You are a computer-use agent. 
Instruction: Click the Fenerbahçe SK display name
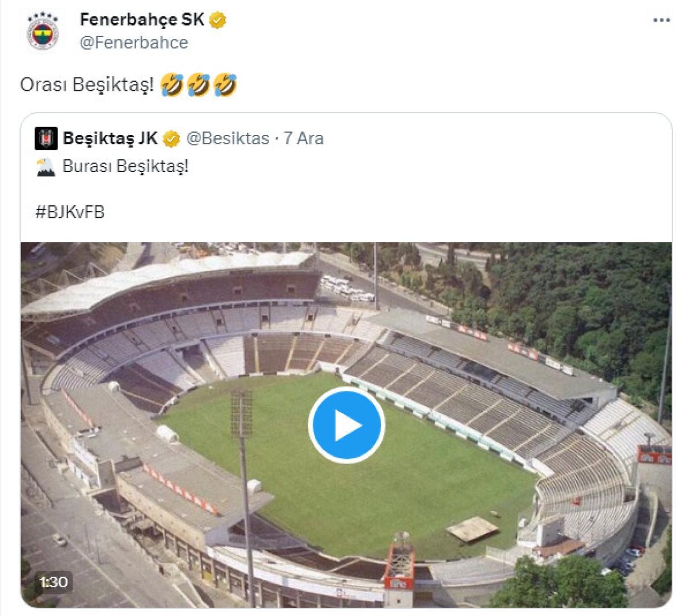coord(142,20)
